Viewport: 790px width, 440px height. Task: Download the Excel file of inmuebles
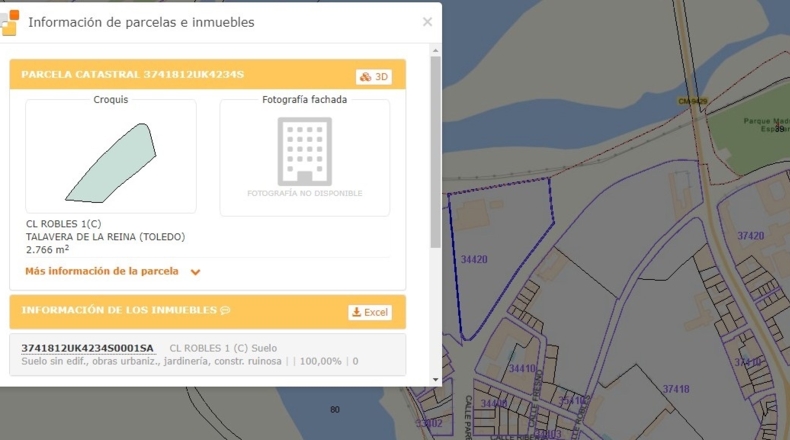tap(370, 312)
